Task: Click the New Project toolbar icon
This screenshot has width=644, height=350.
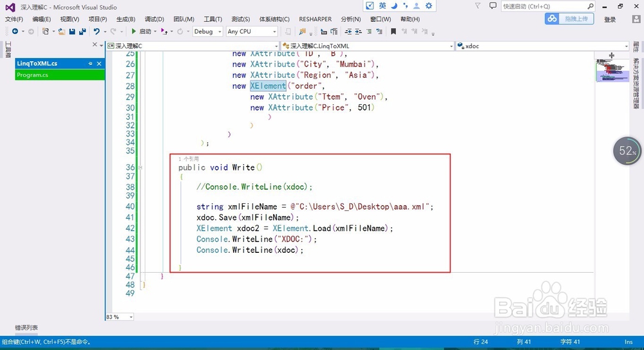Action: coord(46,31)
